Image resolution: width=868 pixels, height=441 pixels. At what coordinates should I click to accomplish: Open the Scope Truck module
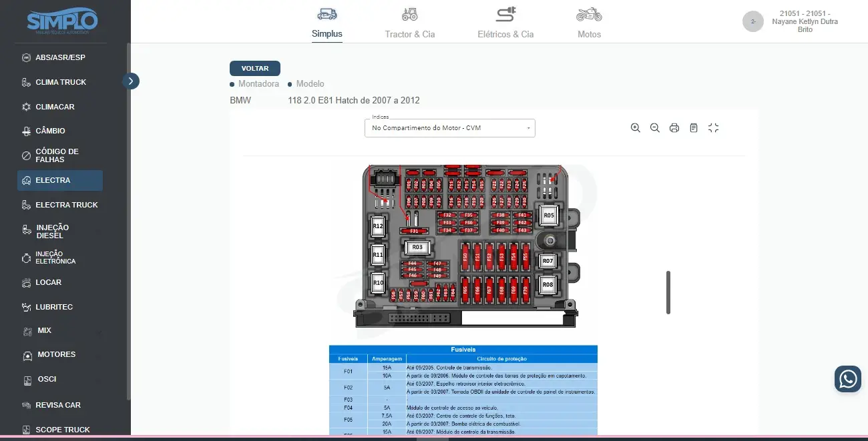coord(60,430)
